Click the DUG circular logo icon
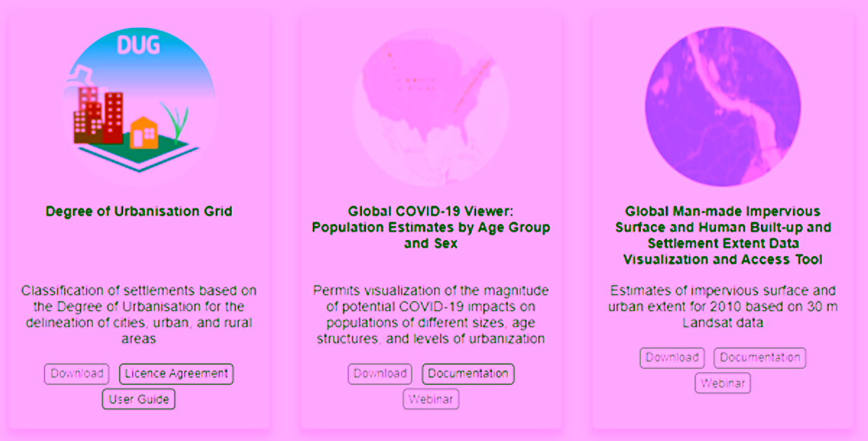The width and height of the screenshot is (868, 441). [139, 106]
